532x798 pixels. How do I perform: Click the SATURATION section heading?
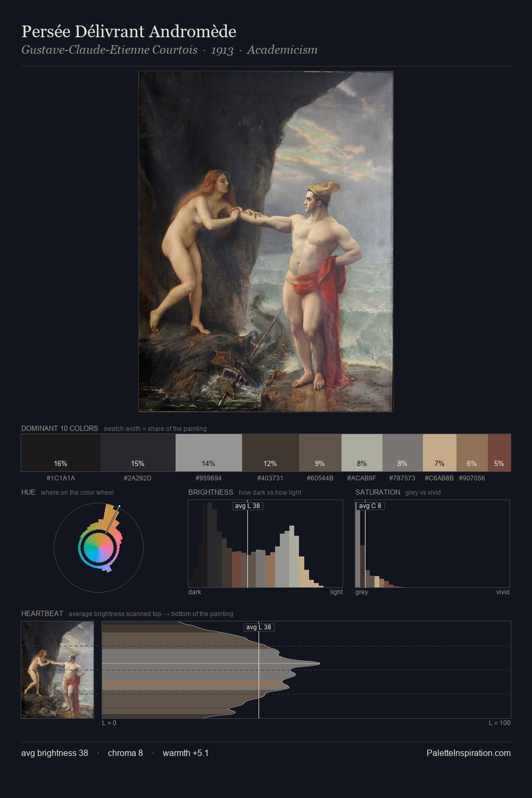coord(378,492)
